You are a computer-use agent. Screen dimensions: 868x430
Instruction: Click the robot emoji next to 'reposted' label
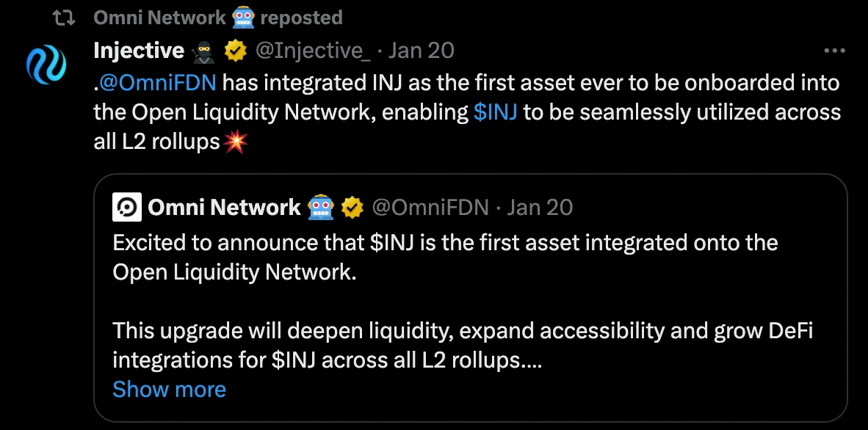coord(243,17)
